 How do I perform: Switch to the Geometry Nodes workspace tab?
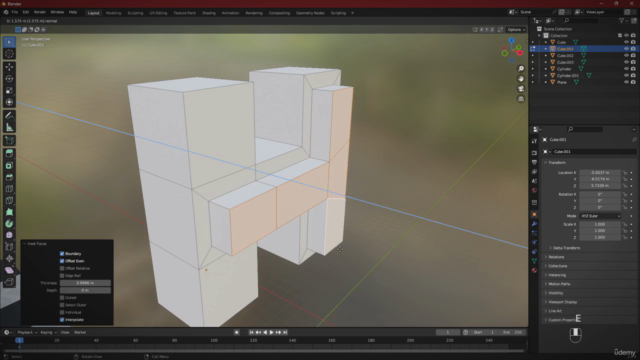[x=310, y=13]
